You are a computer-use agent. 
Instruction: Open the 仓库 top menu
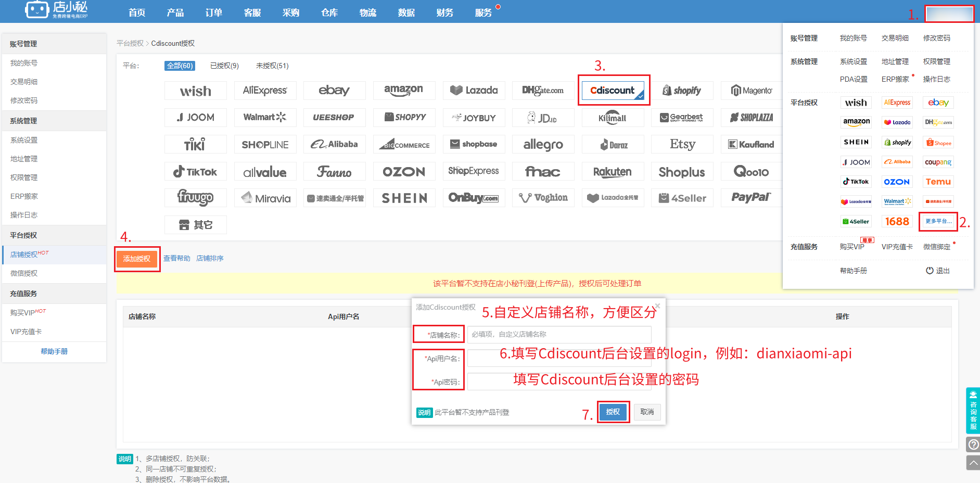(x=329, y=12)
